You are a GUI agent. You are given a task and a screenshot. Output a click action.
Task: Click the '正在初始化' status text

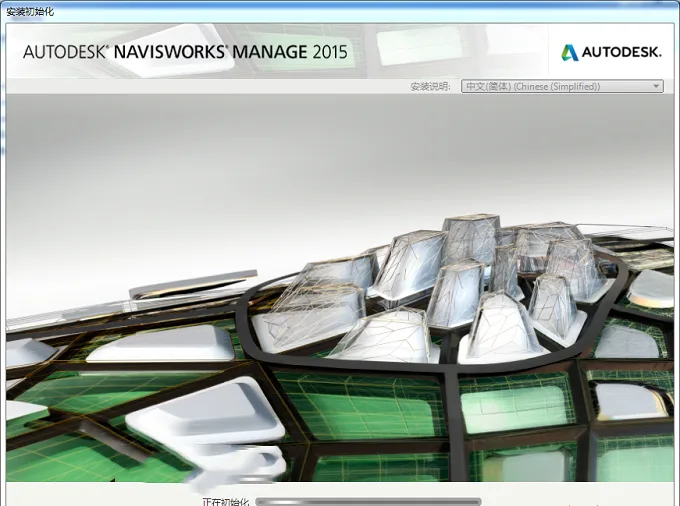click(226, 502)
